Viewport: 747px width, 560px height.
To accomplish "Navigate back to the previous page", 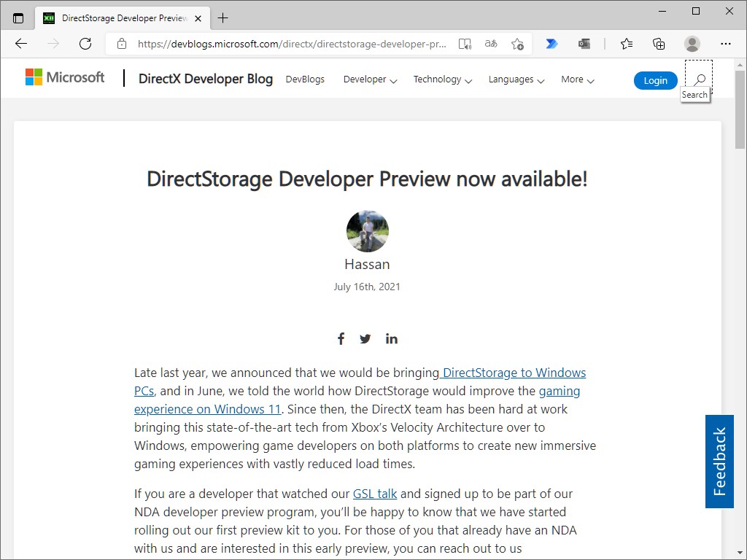I will [20, 43].
